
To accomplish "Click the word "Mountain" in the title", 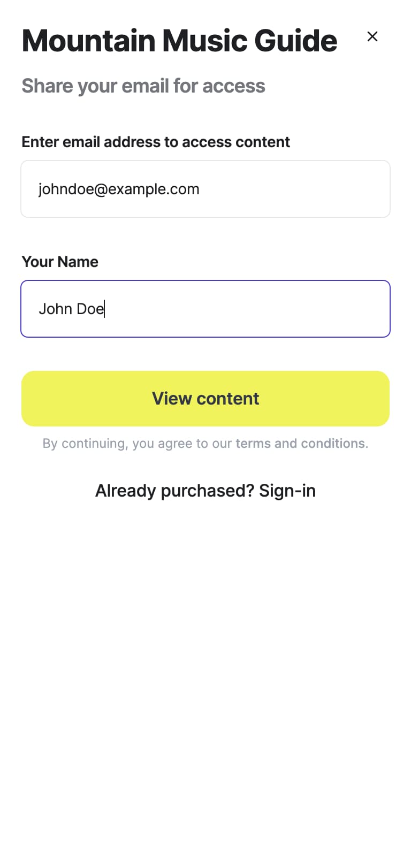I will pyautogui.click(x=88, y=41).
